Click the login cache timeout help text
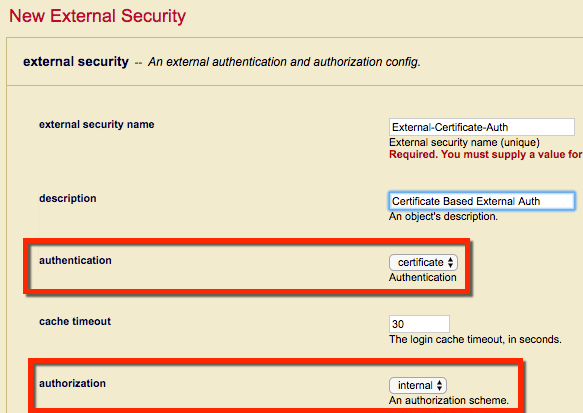This screenshot has width=583, height=413. 475,339
